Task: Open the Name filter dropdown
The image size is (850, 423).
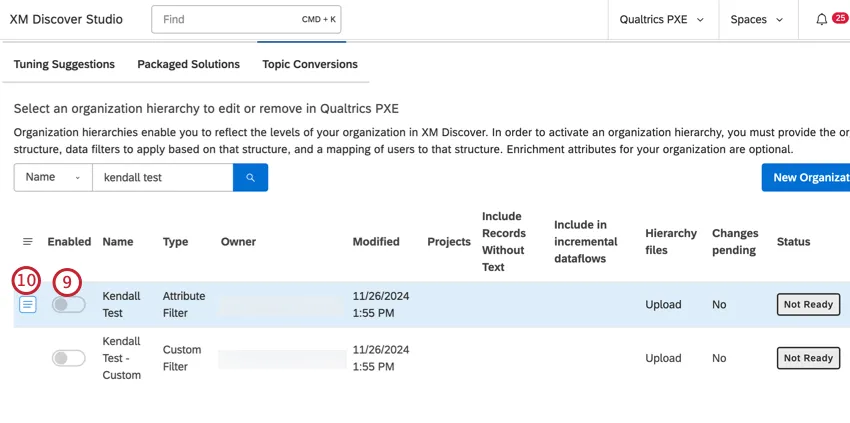Action: pos(53,177)
